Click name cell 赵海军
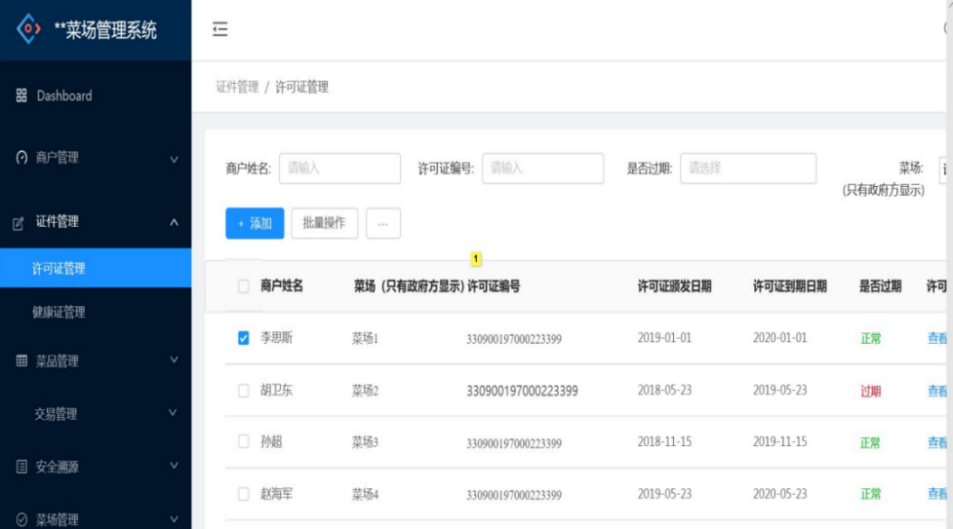953x529 pixels. click(277, 494)
